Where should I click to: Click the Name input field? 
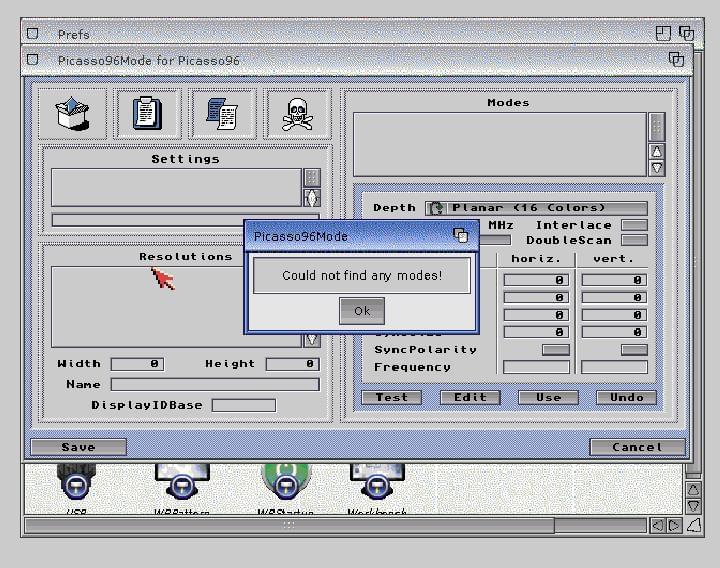point(215,384)
